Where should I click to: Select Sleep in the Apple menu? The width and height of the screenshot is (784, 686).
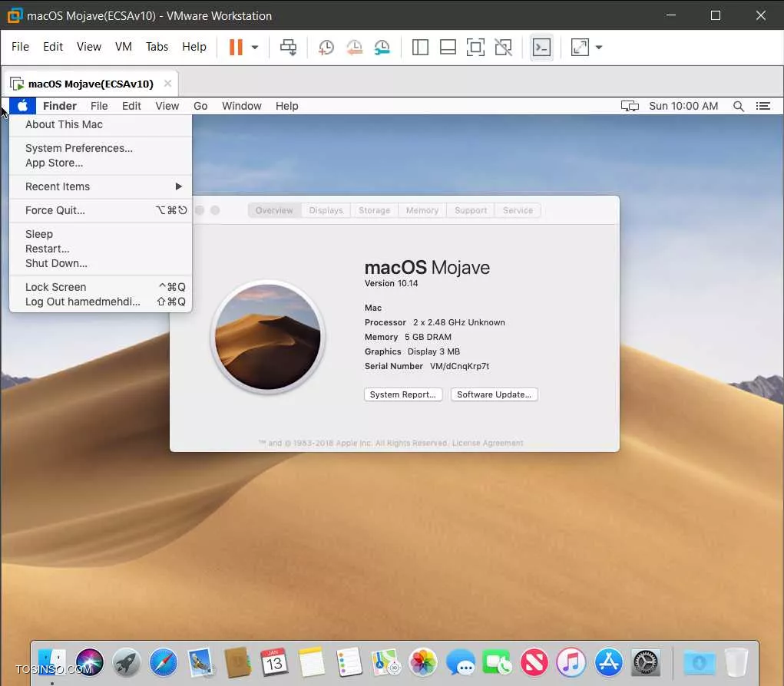[x=101, y=234]
